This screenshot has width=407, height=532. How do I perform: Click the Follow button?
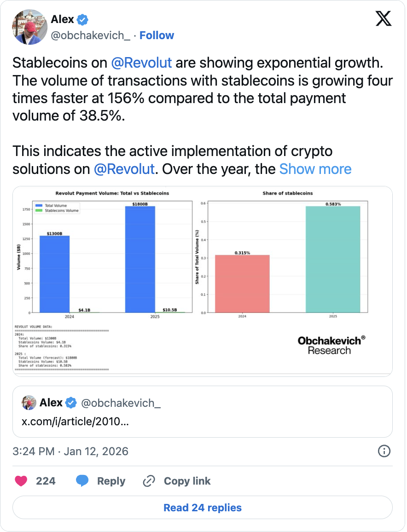157,35
